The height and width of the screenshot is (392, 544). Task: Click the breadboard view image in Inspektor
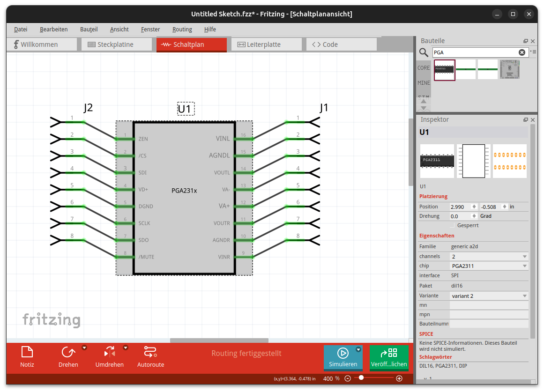[437, 161]
